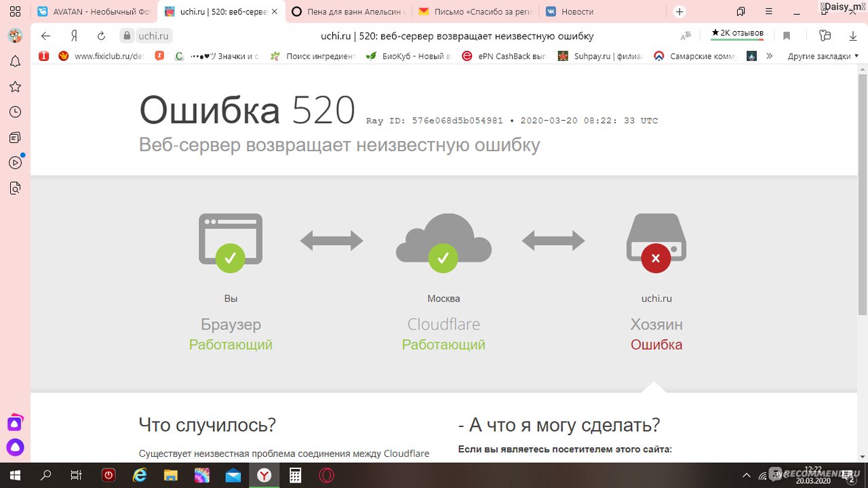The height and width of the screenshot is (488, 868).
Task: Open the Suhpay.ru bookmark
Action: 600,56
